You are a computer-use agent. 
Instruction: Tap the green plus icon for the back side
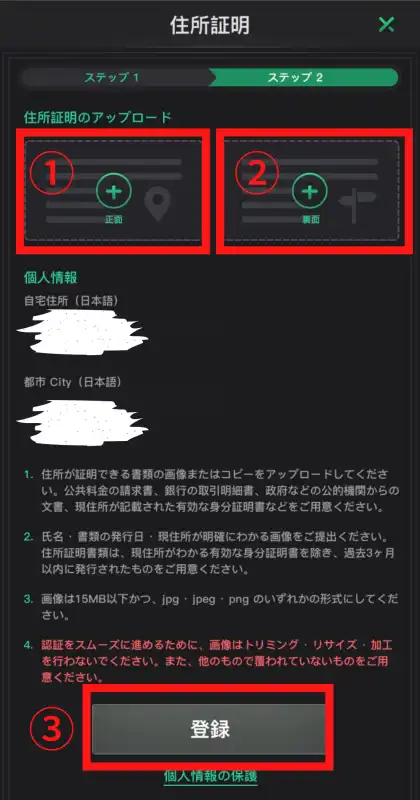pos(310,191)
